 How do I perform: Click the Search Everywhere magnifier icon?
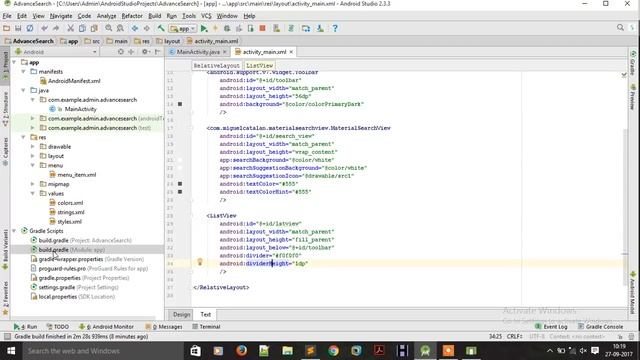[x=620, y=28]
